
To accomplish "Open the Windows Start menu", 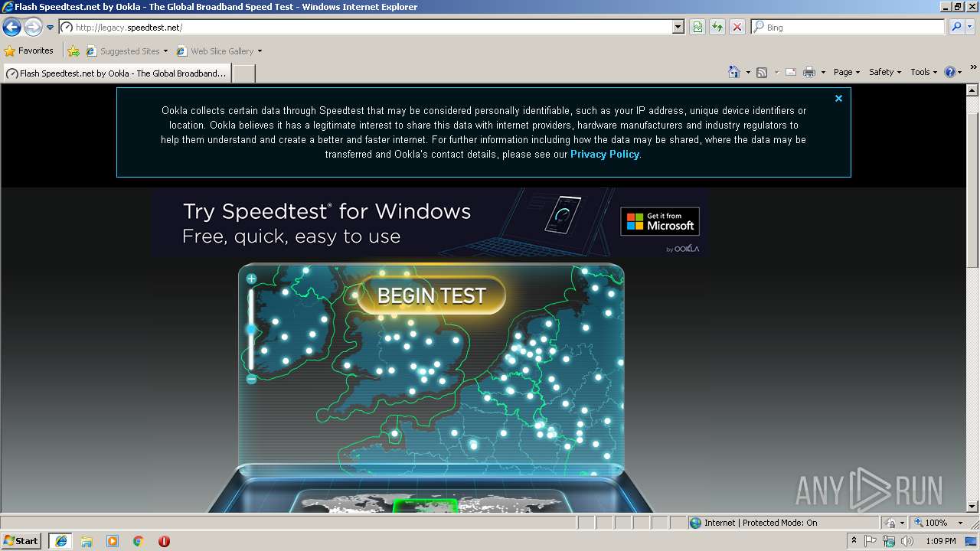I will click(x=21, y=541).
